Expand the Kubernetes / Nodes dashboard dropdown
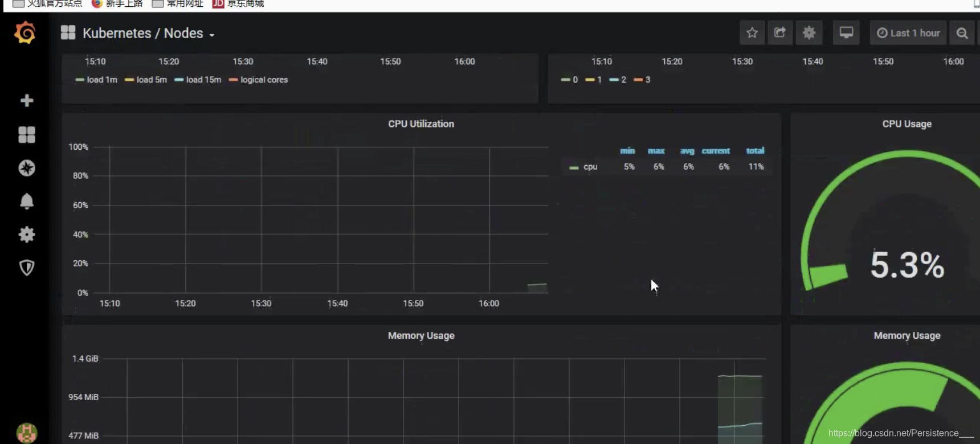Image resolution: width=980 pixels, height=444 pixels. (148, 33)
